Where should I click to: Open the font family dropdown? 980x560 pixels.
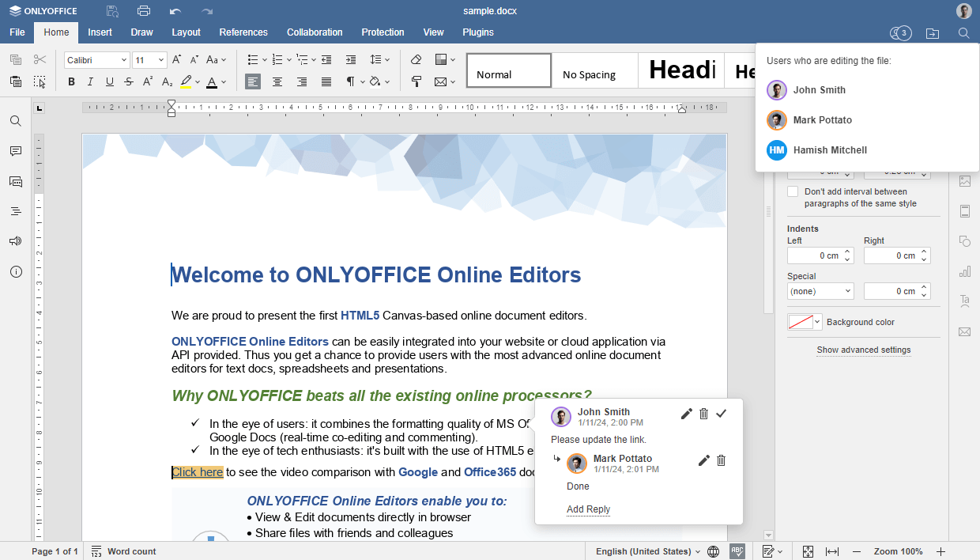tap(95, 59)
